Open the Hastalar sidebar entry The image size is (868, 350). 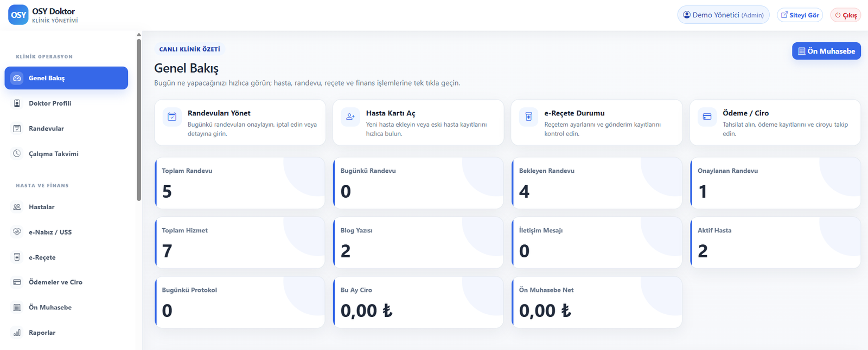(x=66, y=207)
